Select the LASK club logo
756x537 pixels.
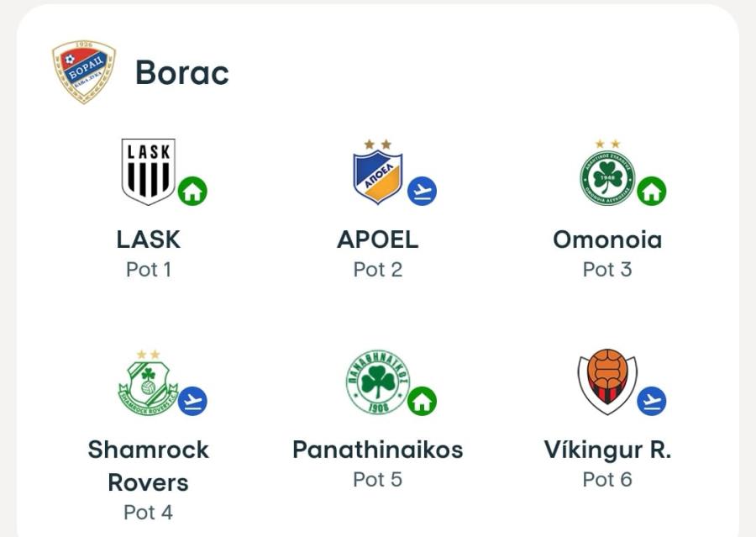[x=148, y=171]
